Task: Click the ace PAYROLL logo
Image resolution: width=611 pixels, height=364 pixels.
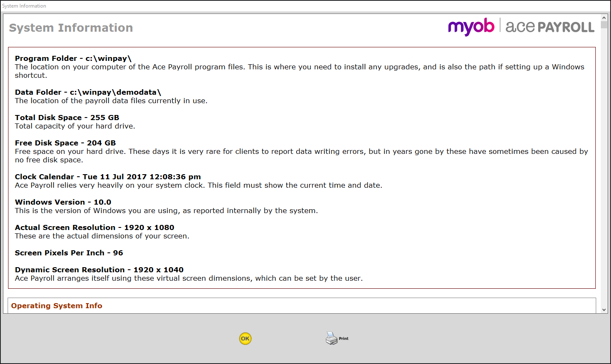Action: (x=550, y=26)
